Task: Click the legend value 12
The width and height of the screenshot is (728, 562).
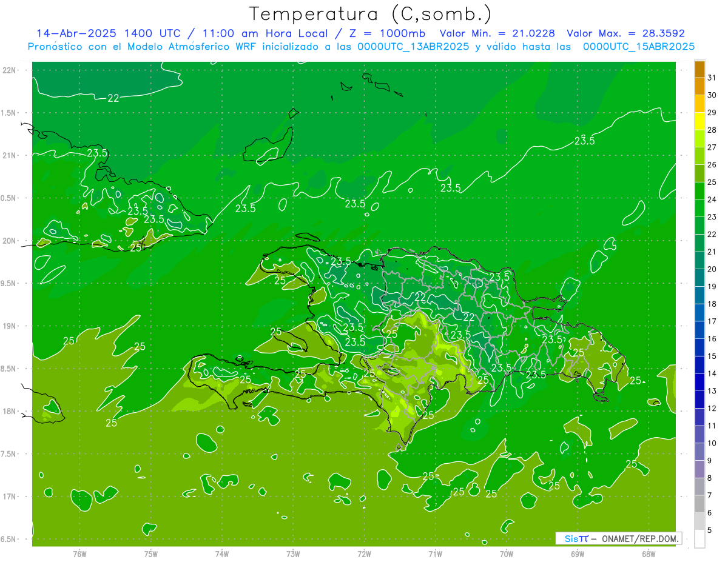Action: (712, 408)
